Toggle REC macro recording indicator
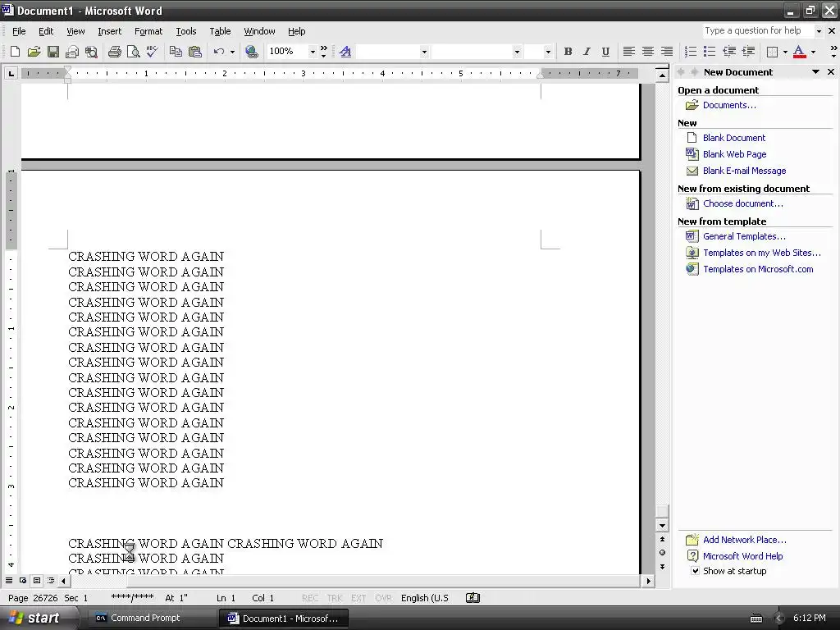 click(309, 598)
